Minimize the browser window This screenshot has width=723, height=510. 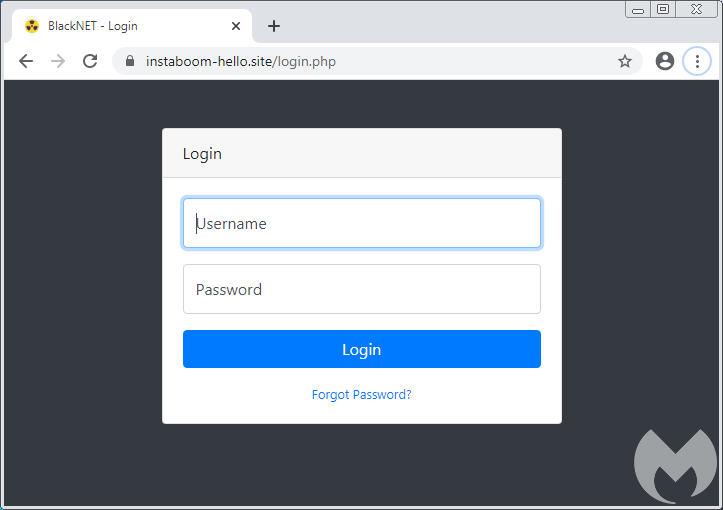click(638, 10)
